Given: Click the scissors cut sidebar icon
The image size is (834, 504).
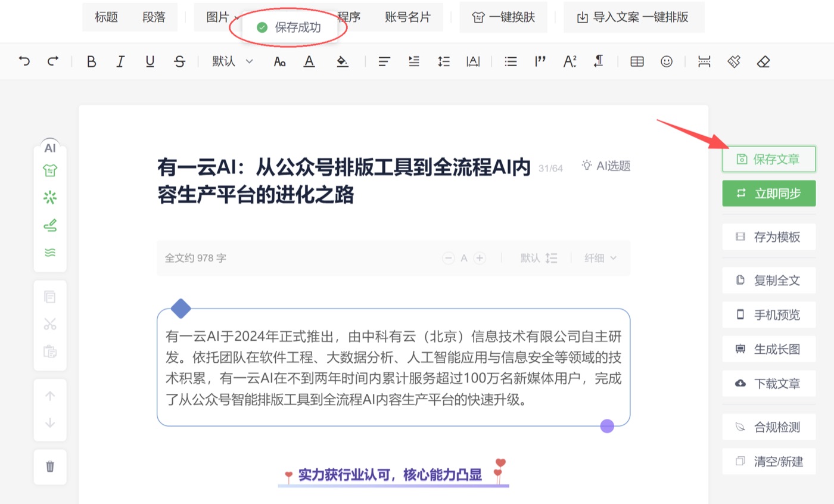Looking at the screenshot, I should click(x=50, y=324).
